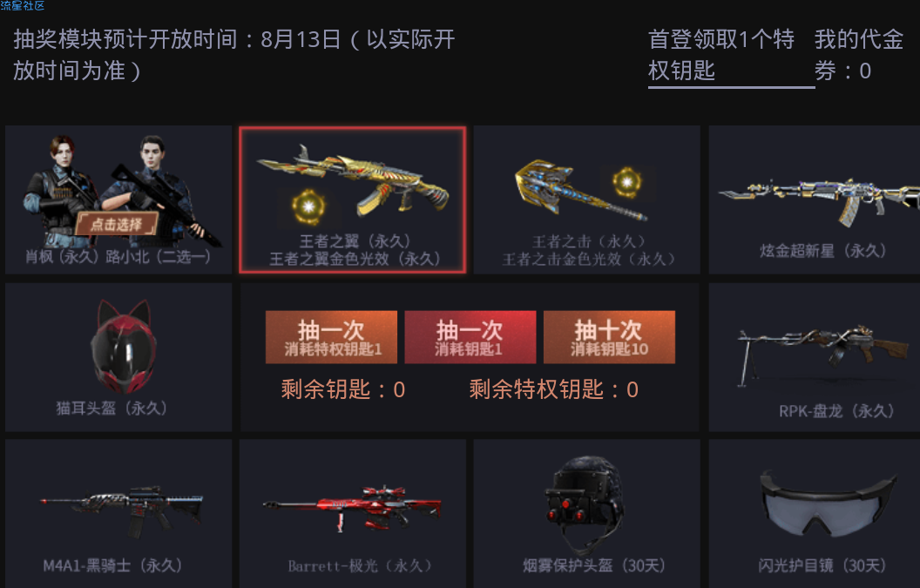
Task: Select the 王者之击 golden axe prize
Action: click(586, 199)
